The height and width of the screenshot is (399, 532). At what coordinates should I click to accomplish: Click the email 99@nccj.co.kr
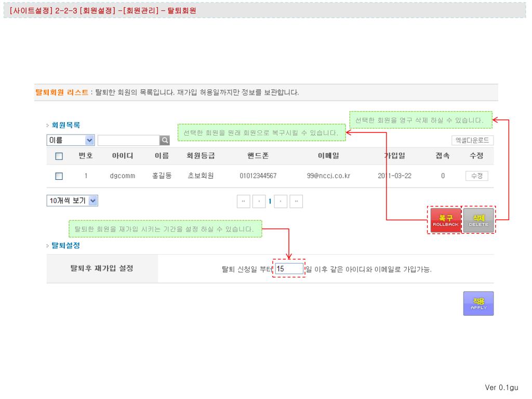point(328,176)
